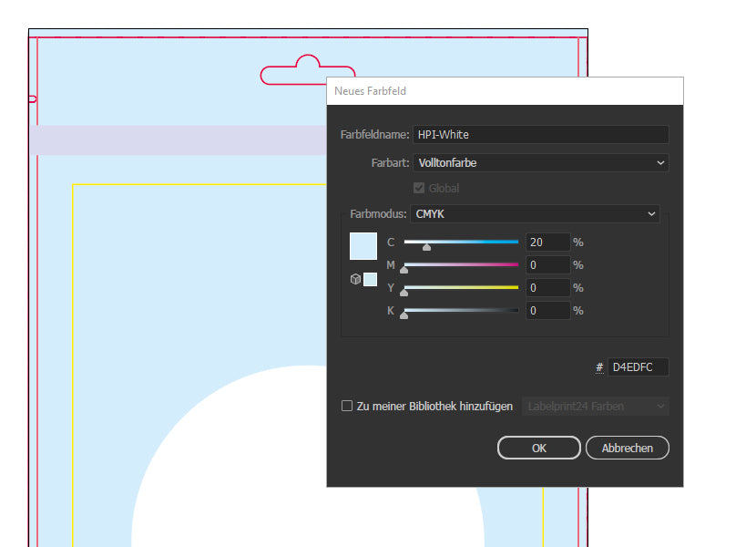Click the Neues Farbfeld dialog title bar
The image size is (756, 547).
[x=505, y=91]
